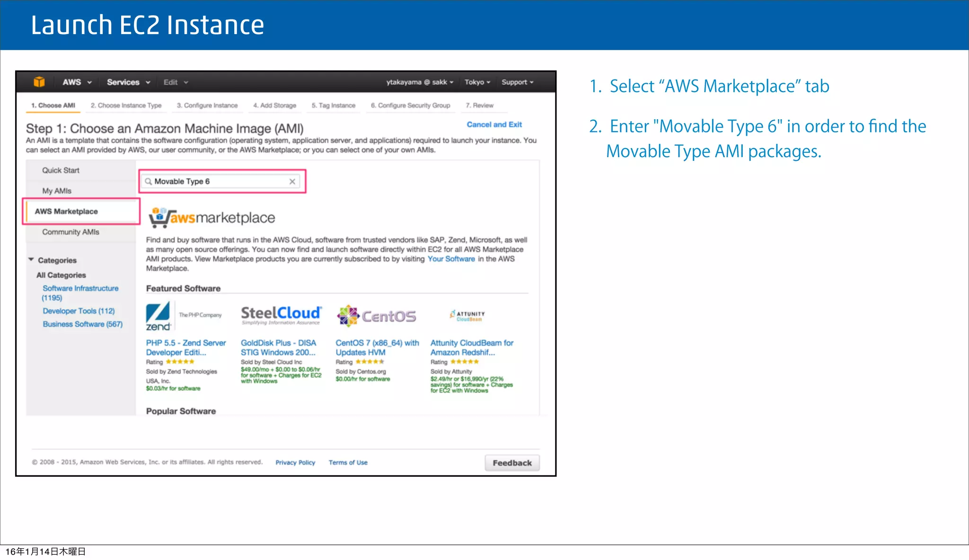Viewport: 969px width, 560px height.
Task: Select the 1. Choose AMI step tab
Action: (53, 105)
